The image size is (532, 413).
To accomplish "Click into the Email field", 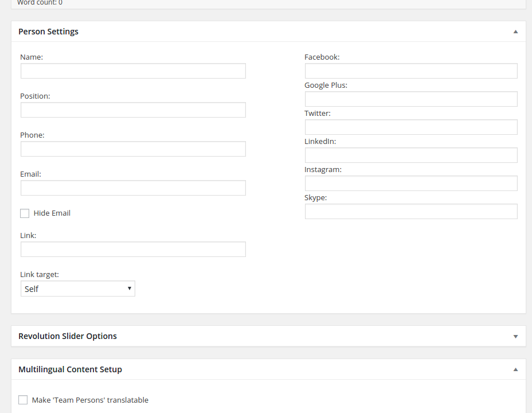I will (x=133, y=188).
